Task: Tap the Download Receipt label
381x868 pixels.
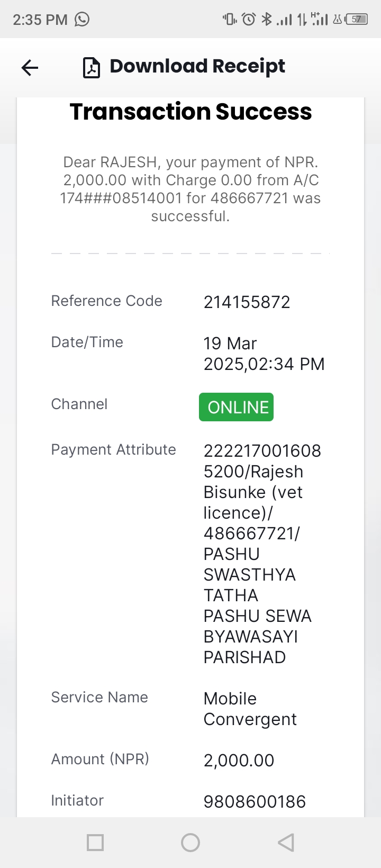Action: click(x=197, y=66)
